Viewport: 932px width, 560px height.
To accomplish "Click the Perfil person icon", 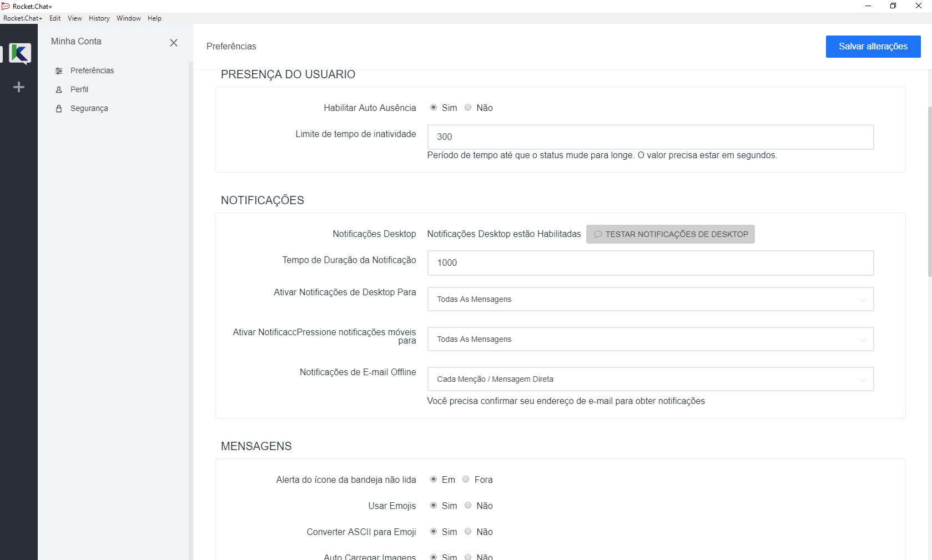I will coord(58,89).
